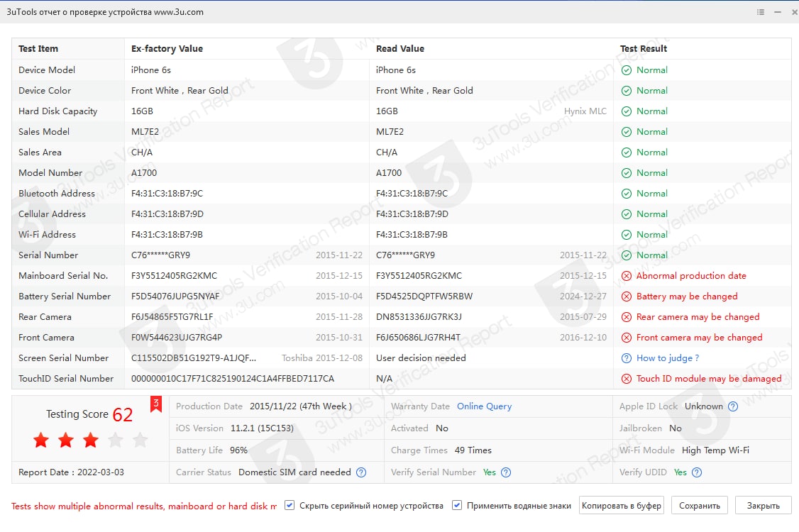Click the Apple ID Lock value 'Unknown'
Image resolution: width=799 pixels, height=532 pixels.
point(704,406)
